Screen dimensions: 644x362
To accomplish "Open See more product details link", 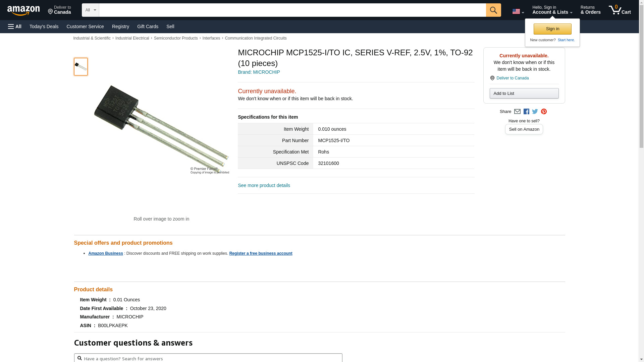I will [264, 185].
